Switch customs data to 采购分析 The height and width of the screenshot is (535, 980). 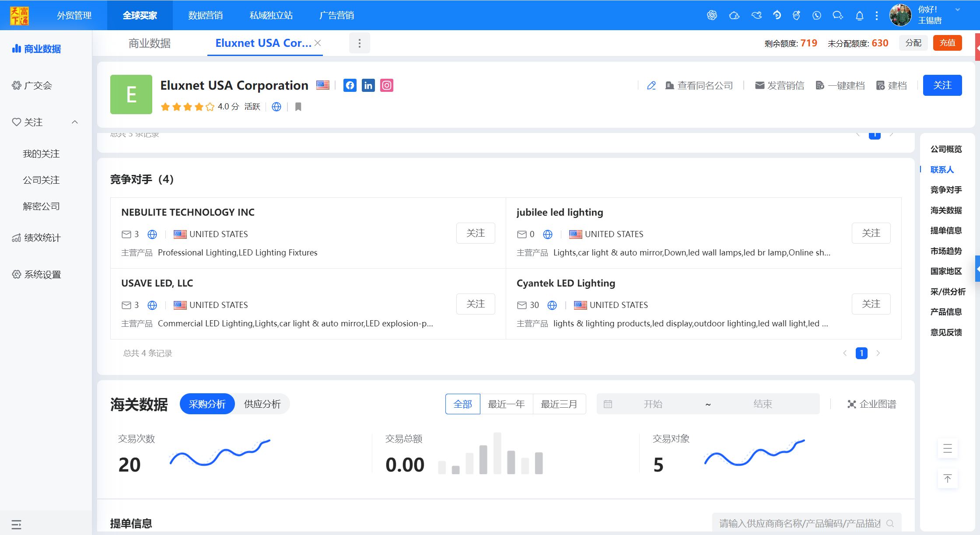[x=207, y=404]
